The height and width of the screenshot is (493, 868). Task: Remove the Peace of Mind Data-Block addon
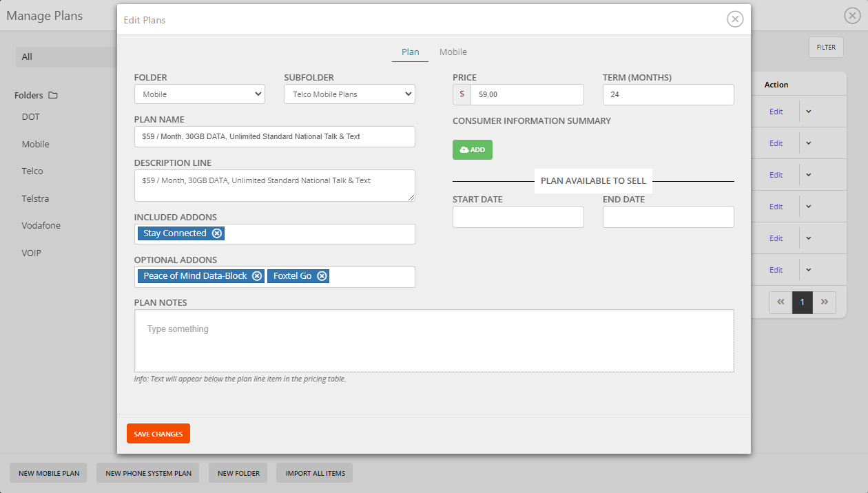(x=257, y=275)
